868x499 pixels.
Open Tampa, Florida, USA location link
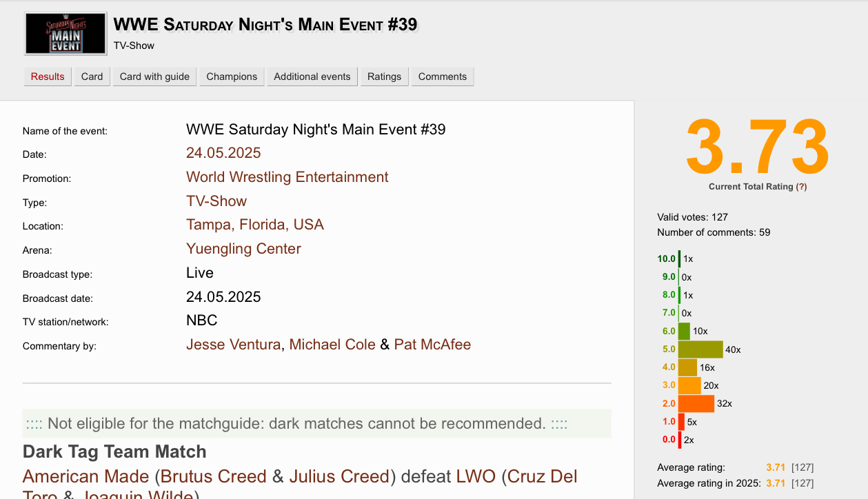click(254, 225)
